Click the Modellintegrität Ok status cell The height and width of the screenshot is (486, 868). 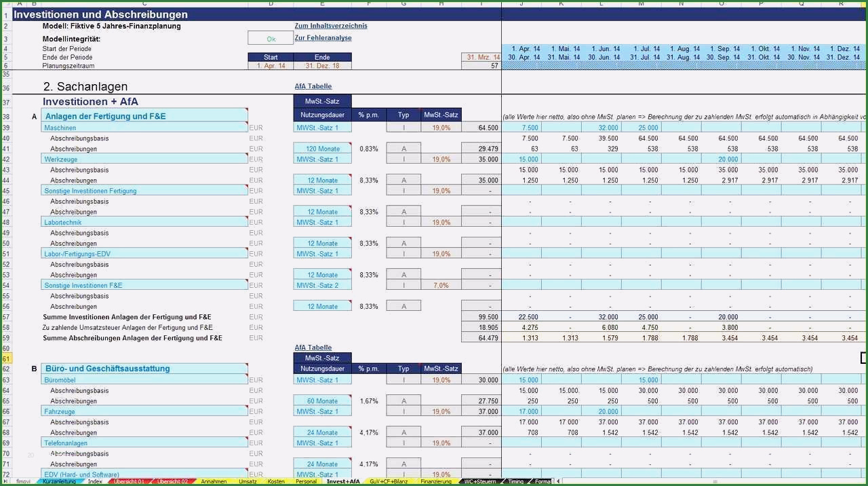[271, 39]
